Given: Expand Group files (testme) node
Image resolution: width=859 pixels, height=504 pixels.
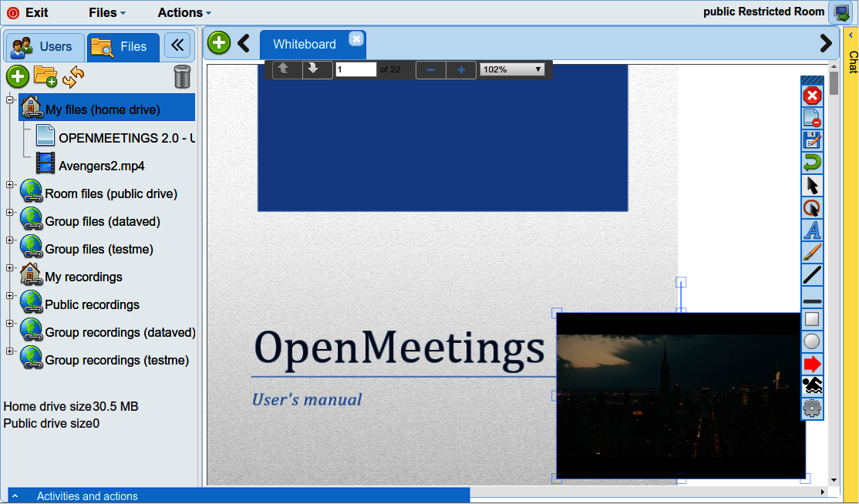Looking at the screenshot, I should click(x=9, y=240).
